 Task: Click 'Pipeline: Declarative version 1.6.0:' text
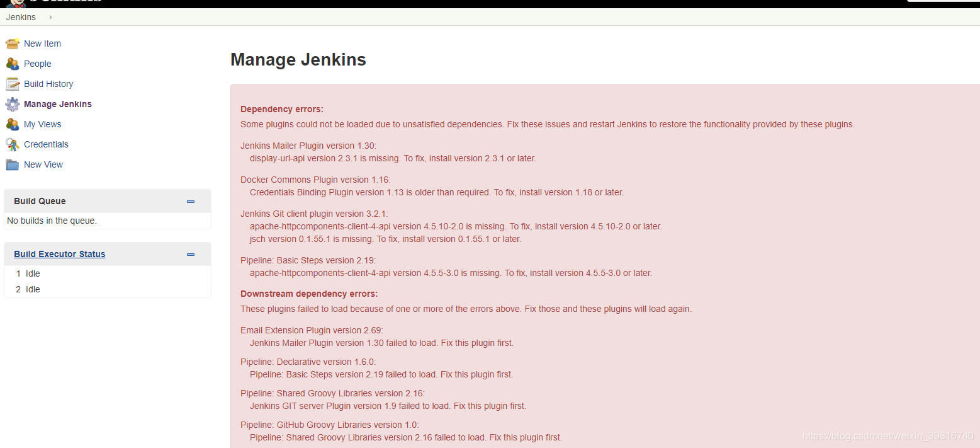(x=308, y=362)
